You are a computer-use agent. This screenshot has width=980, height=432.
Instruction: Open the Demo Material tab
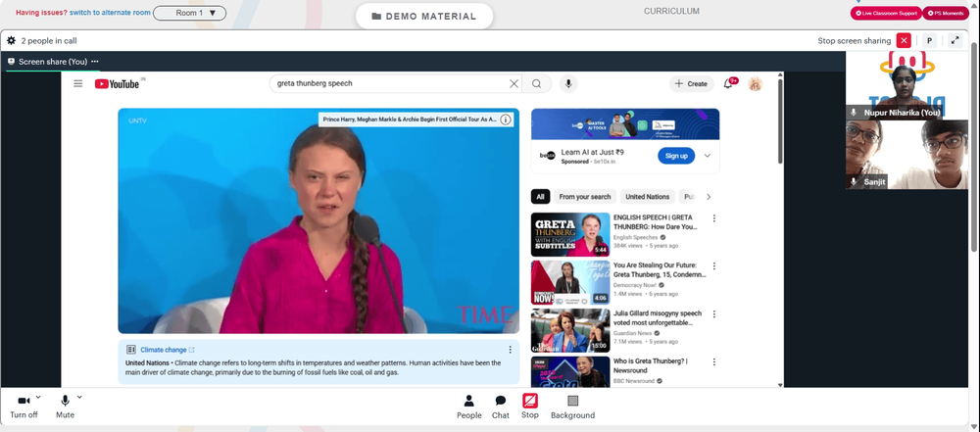423,17
